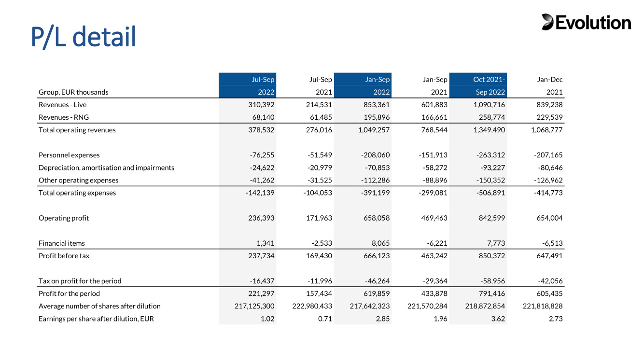
Task: Click profit for the period value 433,878
Action: (x=434, y=293)
